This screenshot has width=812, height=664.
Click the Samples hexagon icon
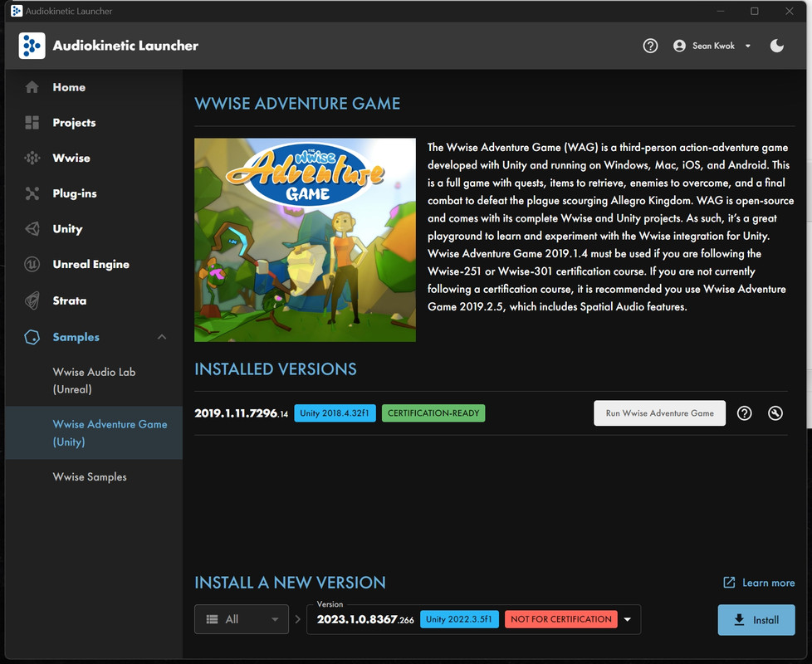pos(32,337)
